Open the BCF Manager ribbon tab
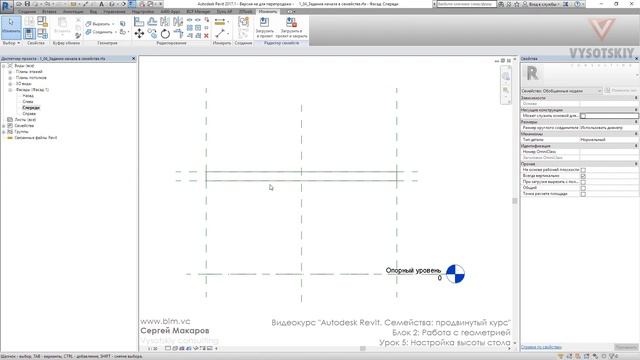This screenshot has width=640, height=360. 198,11
